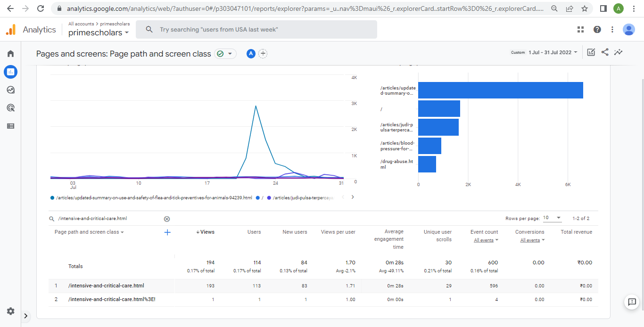644x327 pixels.
Task: Click the customize report icon
Action: 591,52
